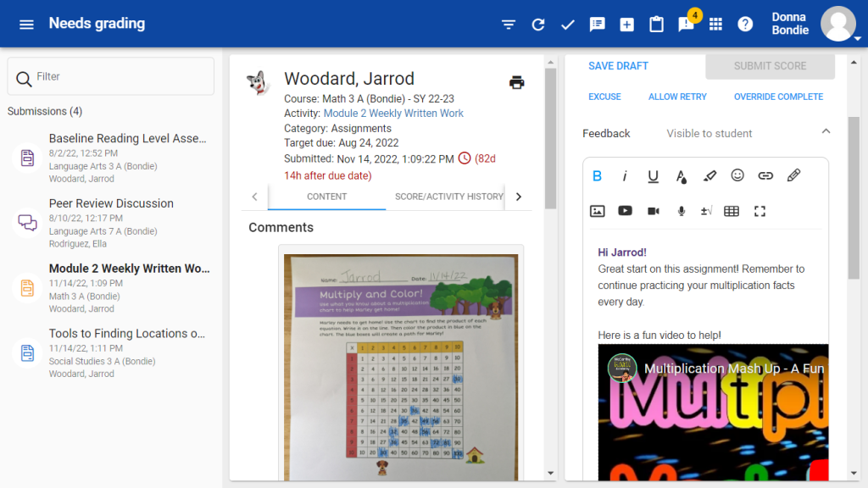Select the Content tab

coord(326,197)
